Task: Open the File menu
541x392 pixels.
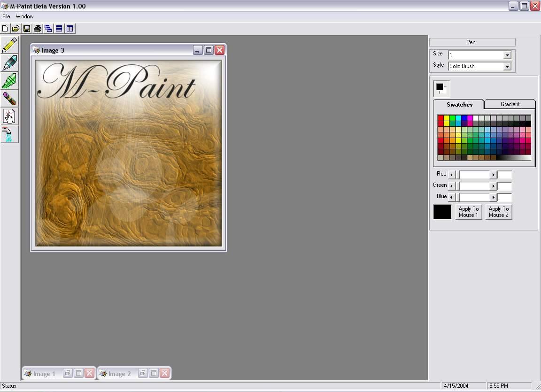Action: click(6, 16)
